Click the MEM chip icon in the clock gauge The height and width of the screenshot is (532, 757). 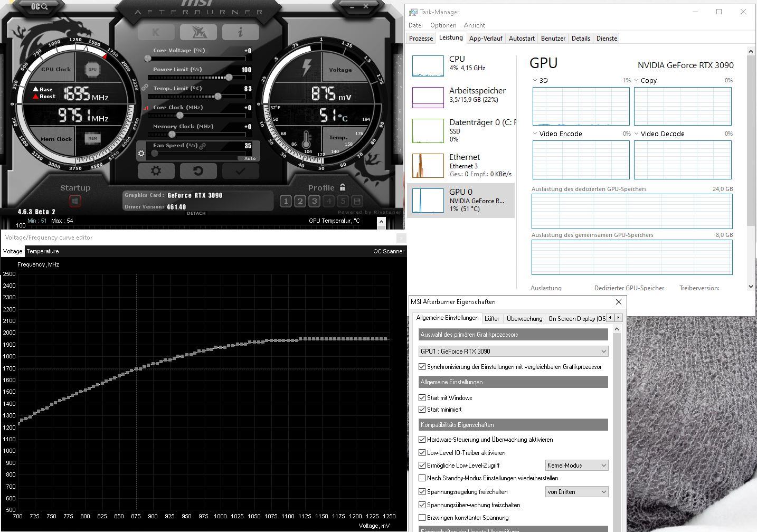[92, 139]
